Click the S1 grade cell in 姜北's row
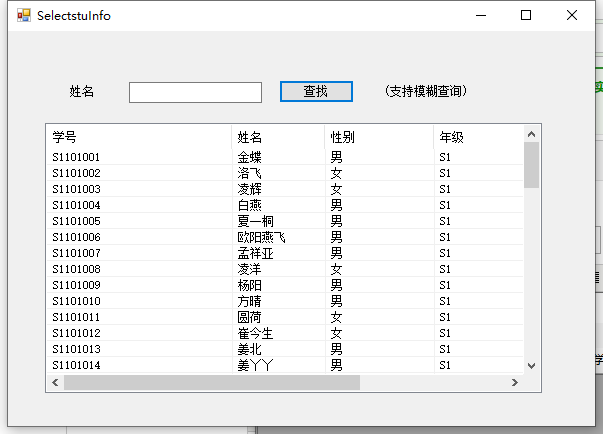603x434 pixels. [445, 349]
